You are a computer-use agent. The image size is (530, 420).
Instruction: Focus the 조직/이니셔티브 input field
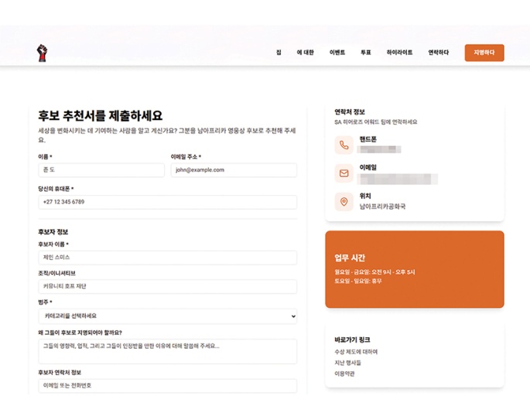point(167,286)
